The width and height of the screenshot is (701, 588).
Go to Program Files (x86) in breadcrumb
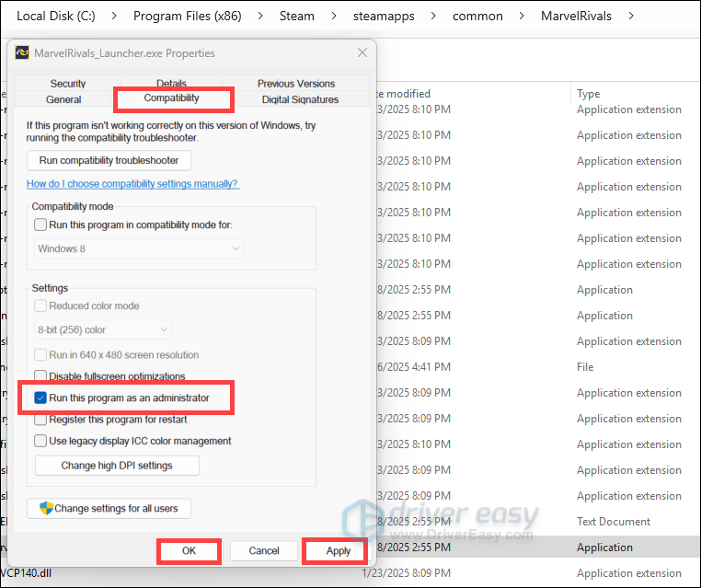pos(188,16)
